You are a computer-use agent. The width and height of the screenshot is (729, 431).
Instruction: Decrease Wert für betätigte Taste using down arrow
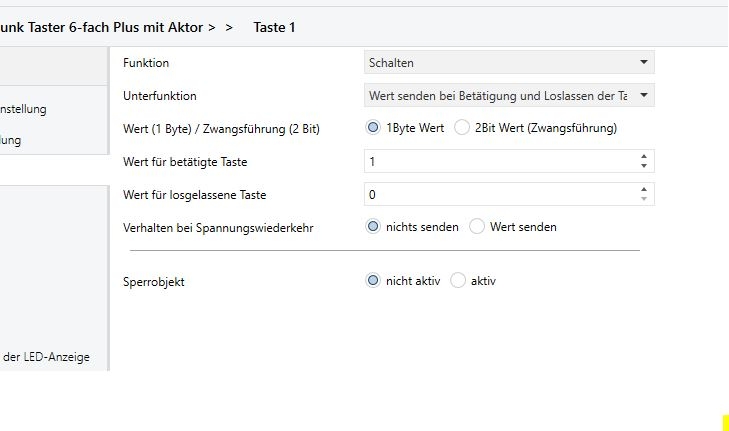point(644,166)
